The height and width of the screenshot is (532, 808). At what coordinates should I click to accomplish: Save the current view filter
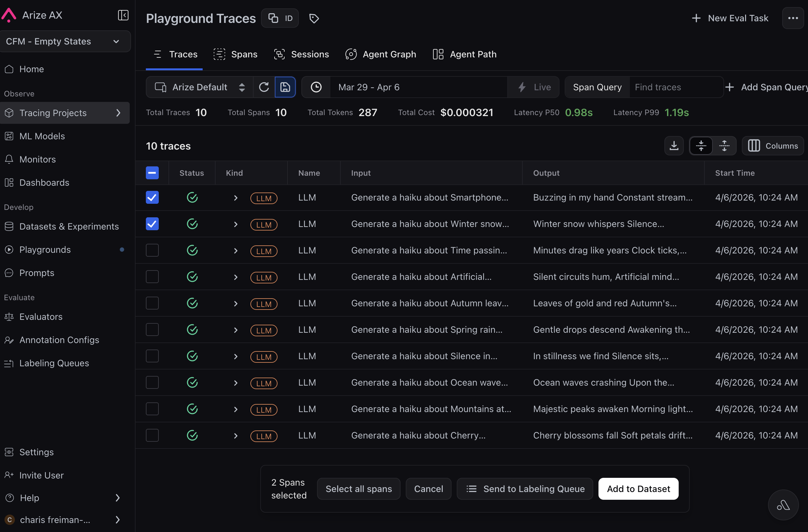tap(285, 87)
